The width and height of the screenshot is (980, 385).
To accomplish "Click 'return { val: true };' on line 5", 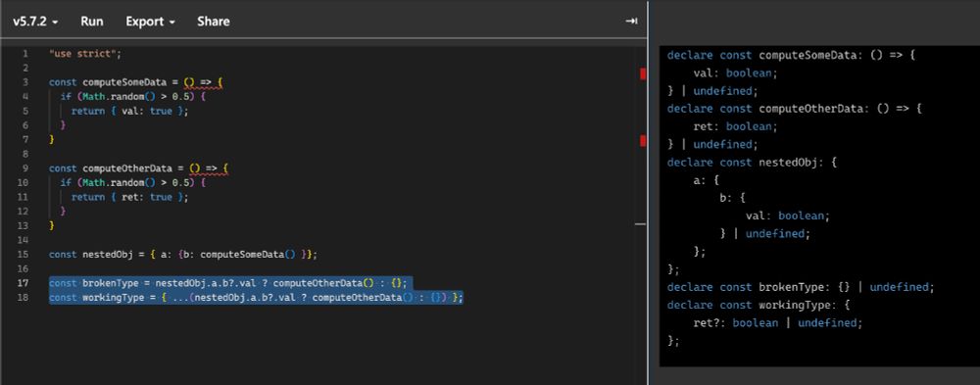I will 129,111.
